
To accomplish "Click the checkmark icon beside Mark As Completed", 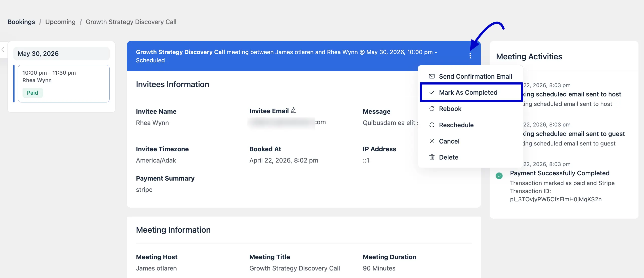I will pos(432,92).
